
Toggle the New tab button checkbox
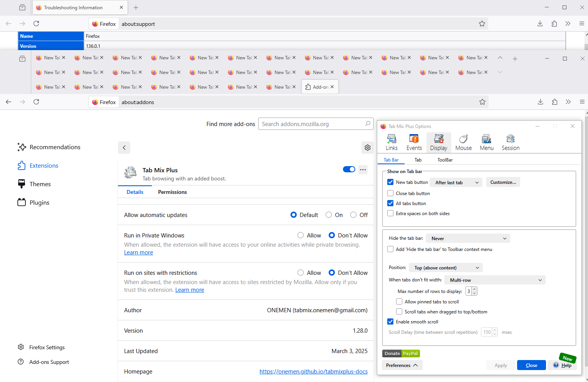tap(390, 182)
